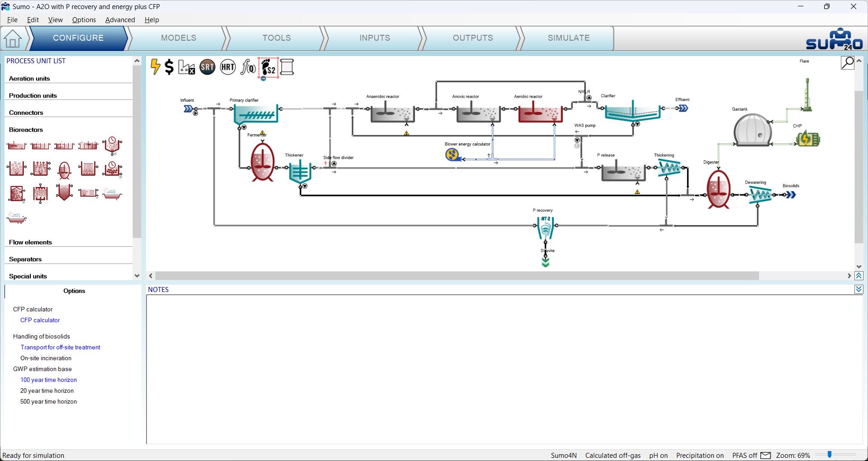
Task: Select the CFP calculator option
Action: point(40,320)
